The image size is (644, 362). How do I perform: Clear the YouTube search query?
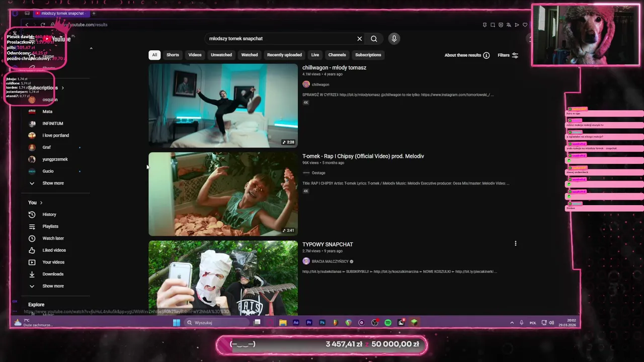point(359,39)
